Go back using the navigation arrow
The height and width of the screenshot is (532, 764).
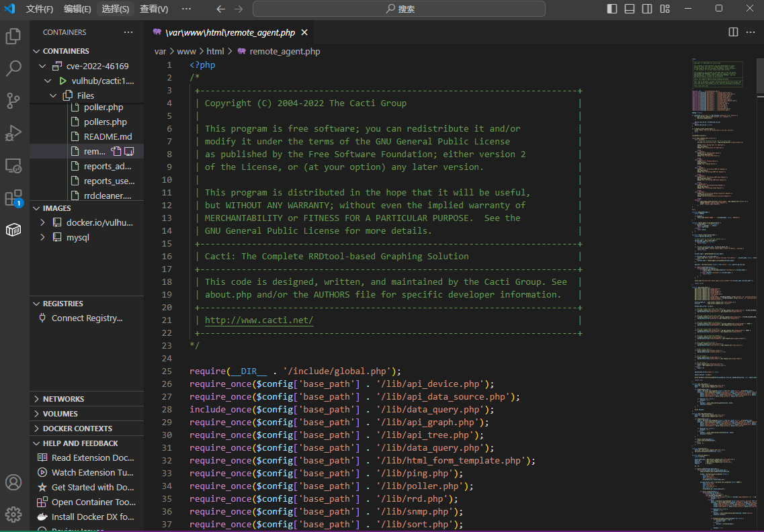click(x=220, y=9)
